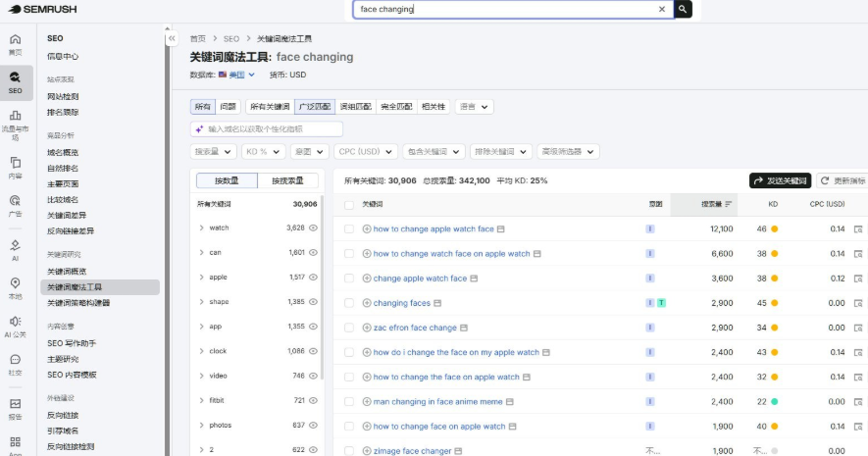This screenshot has height=456, width=868.
Task: Switch groups to By Volume tab
Action: click(287, 180)
